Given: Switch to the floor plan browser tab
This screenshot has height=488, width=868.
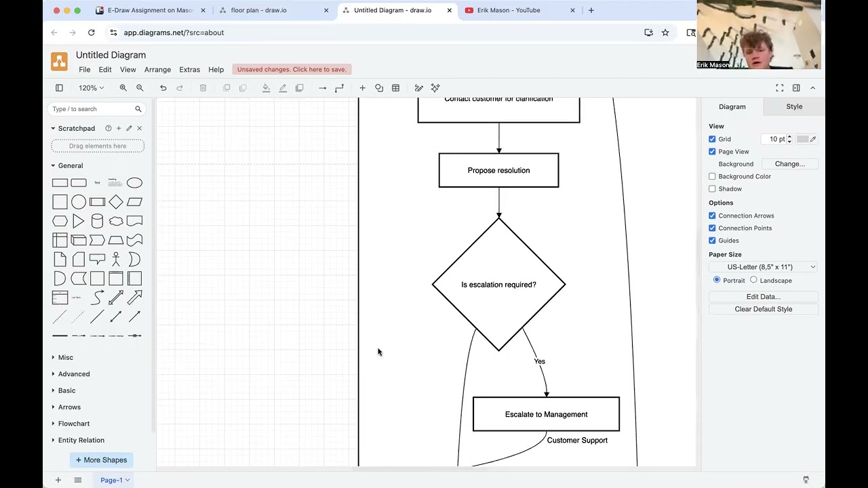Looking at the screenshot, I should (274, 10).
